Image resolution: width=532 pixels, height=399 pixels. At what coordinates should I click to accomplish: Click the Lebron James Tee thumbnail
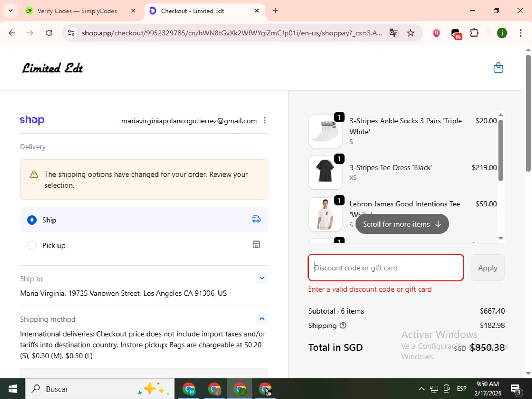(x=325, y=214)
